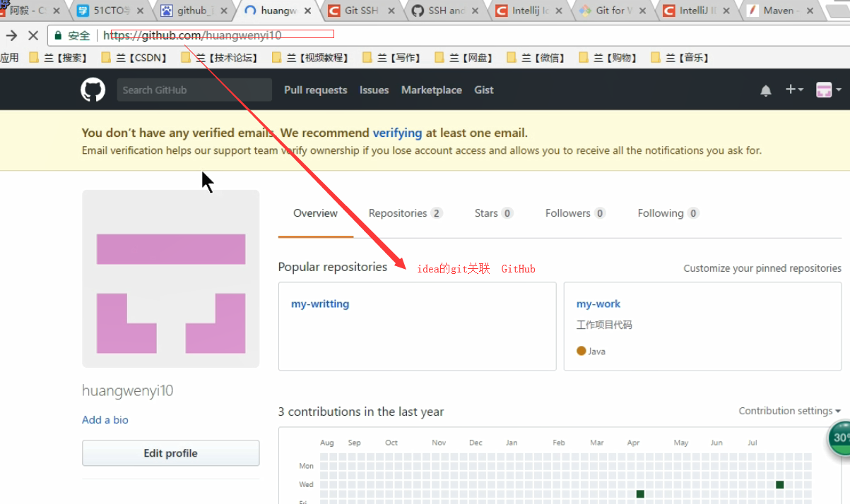Click the huangwenyi10 username text
This screenshot has height=504, width=850.
point(127,391)
